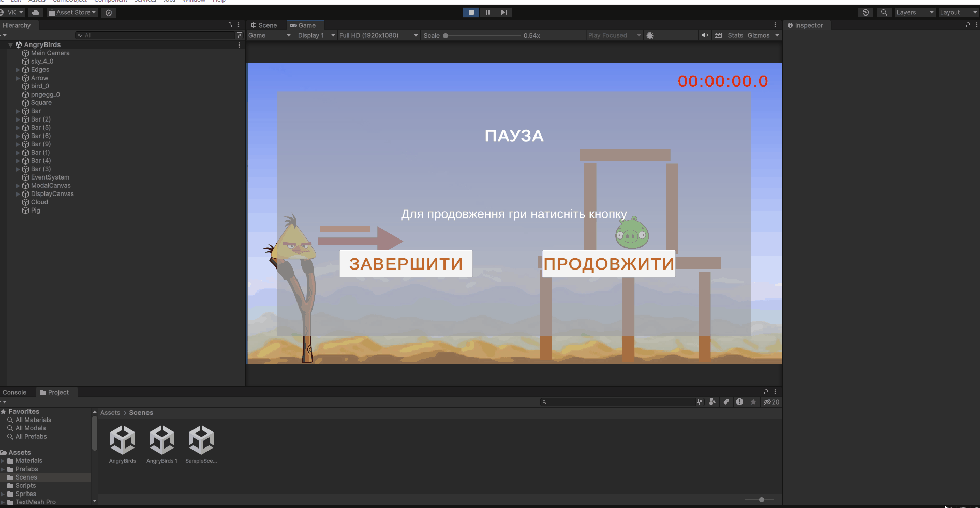Open the Gizmos dropdown arrow
This screenshot has height=508, width=980.
point(777,35)
